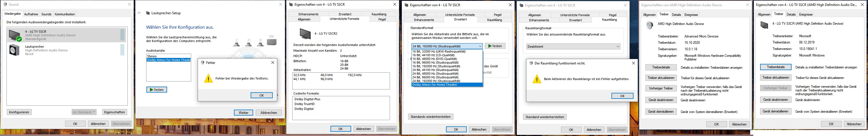Screen dimensions: 868x136
Task: Click Testen next to the Standardformat combo
Action: pos(495,46)
